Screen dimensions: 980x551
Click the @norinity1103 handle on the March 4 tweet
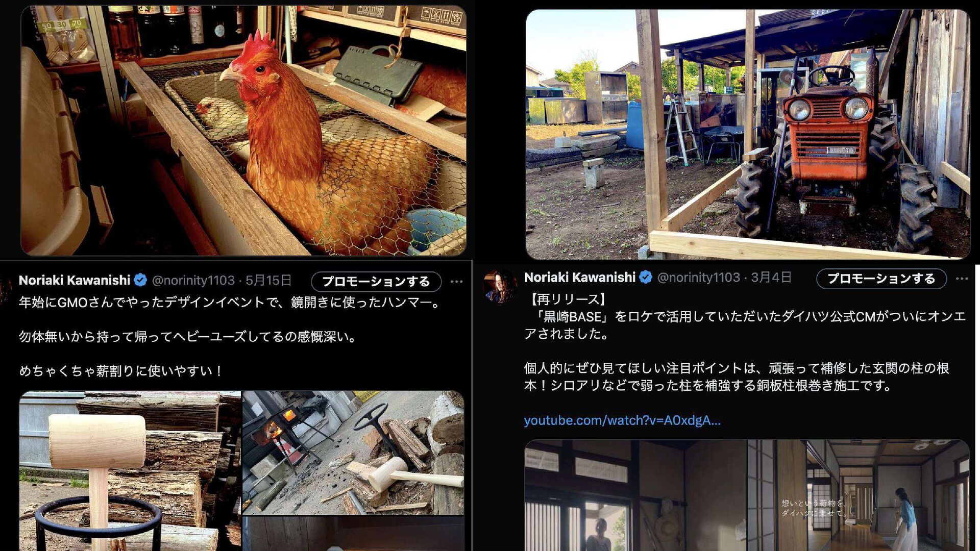coord(699,278)
